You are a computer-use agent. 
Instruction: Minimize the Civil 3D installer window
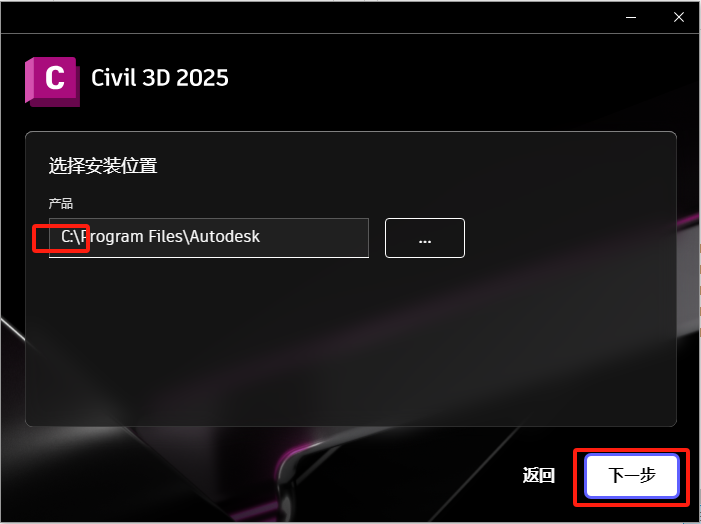631,17
